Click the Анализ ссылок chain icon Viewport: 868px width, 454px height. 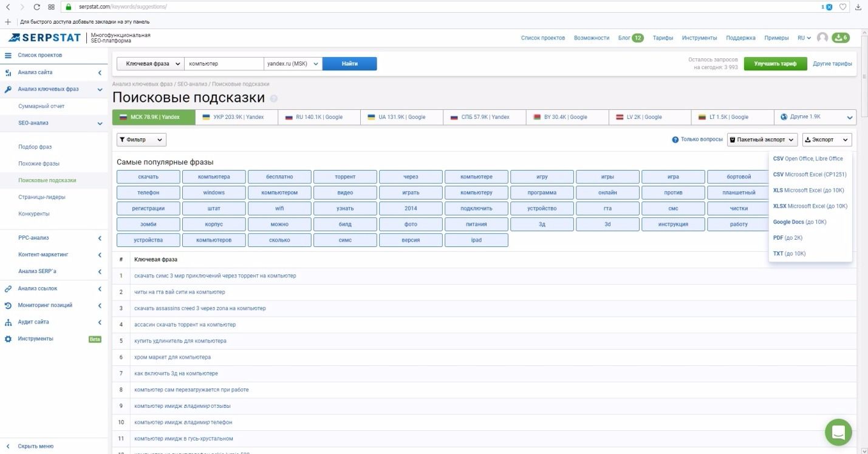click(x=8, y=289)
